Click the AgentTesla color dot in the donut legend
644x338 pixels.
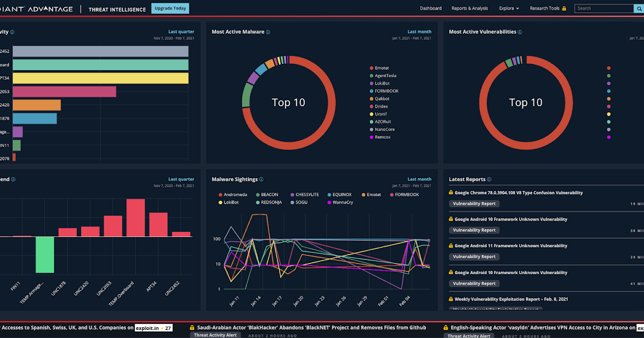click(x=371, y=76)
